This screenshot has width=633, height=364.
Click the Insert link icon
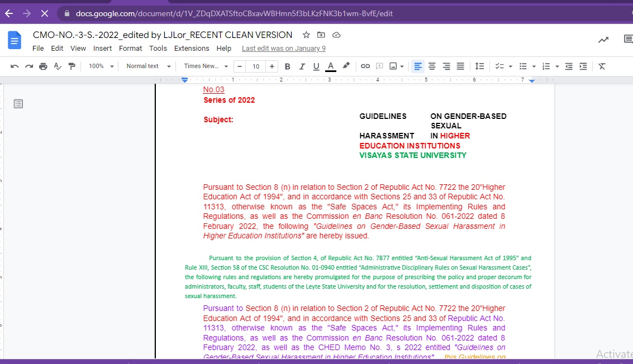365,66
